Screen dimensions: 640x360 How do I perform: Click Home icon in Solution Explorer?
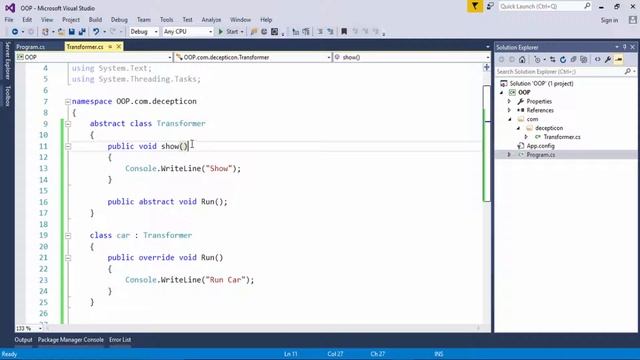[x=522, y=60]
